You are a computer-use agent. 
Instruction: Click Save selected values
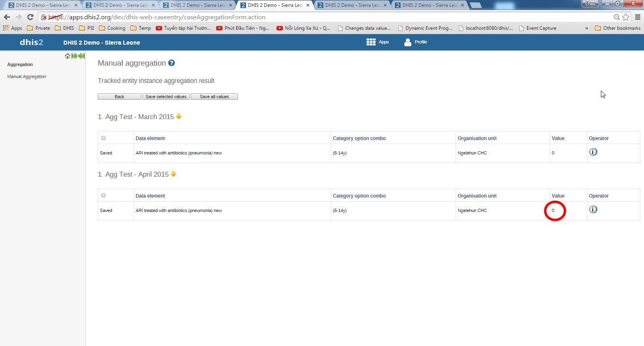[166, 97]
